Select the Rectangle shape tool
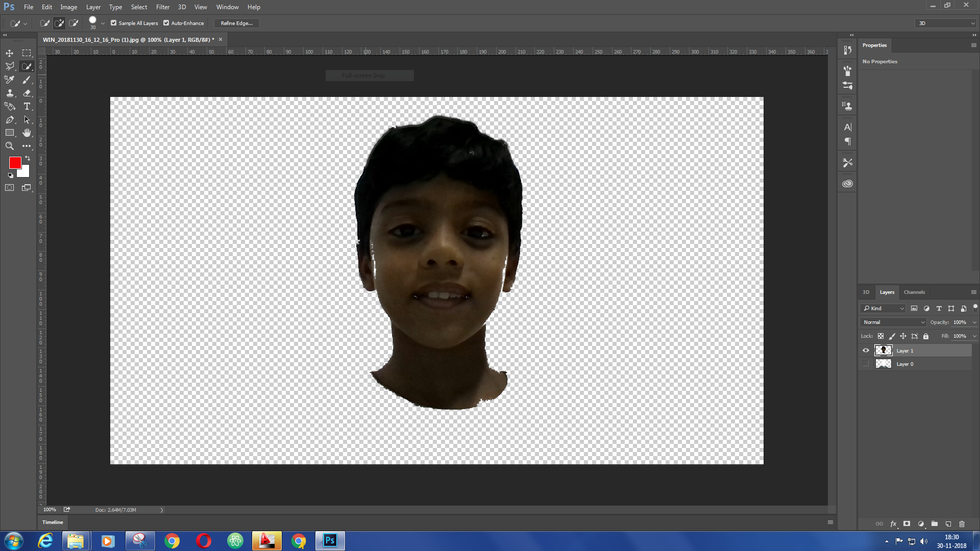 [x=10, y=133]
